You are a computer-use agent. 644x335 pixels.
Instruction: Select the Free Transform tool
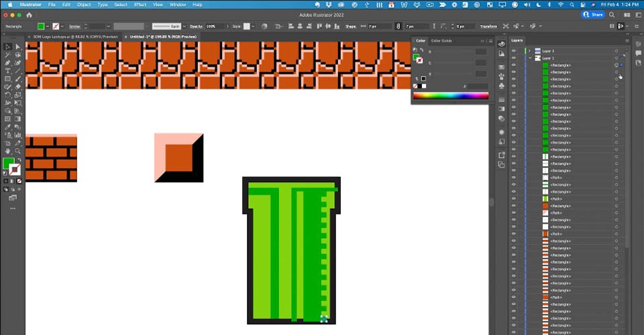(18, 103)
